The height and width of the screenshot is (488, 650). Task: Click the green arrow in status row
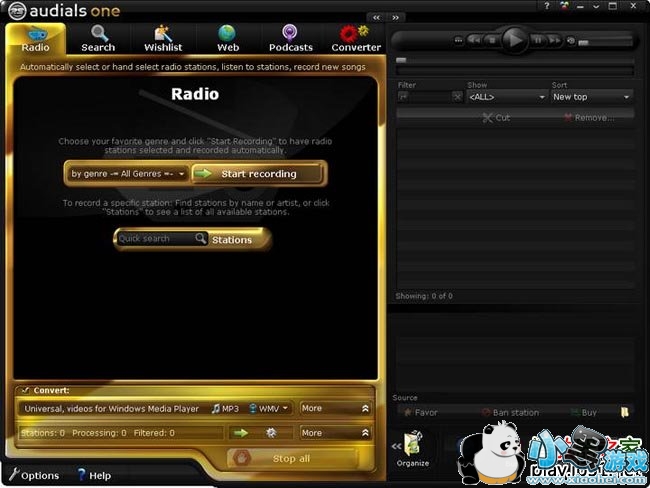point(241,433)
